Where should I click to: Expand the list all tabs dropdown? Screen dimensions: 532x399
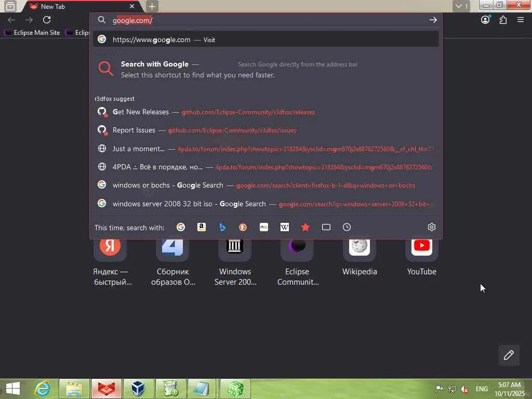(x=461, y=6)
